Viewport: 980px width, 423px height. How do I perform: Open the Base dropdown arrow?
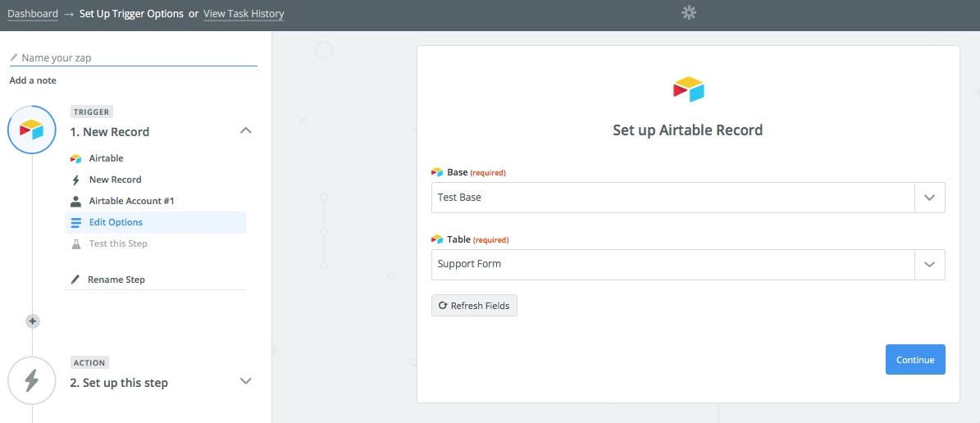[x=929, y=198]
